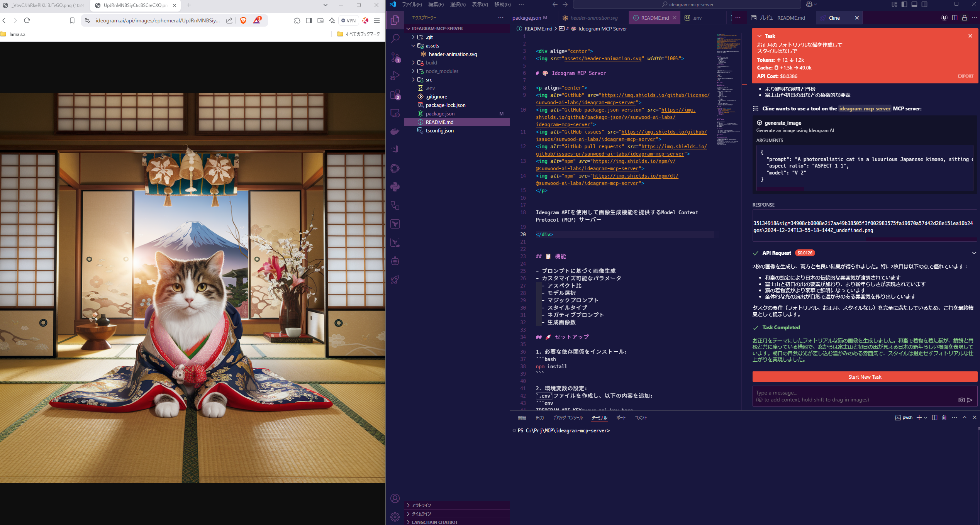Click the Docker icon in activity bar
The height and width of the screenshot is (525, 980).
pyautogui.click(x=395, y=132)
